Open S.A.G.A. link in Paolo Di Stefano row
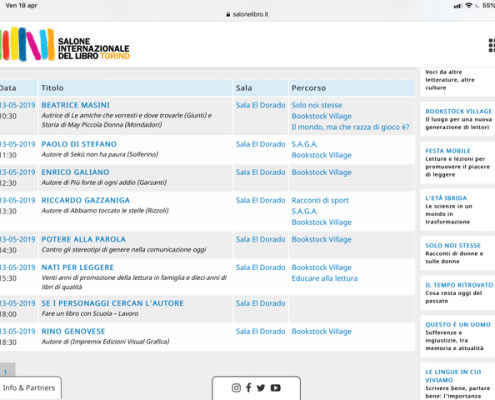The width and height of the screenshot is (495, 400). point(305,144)
